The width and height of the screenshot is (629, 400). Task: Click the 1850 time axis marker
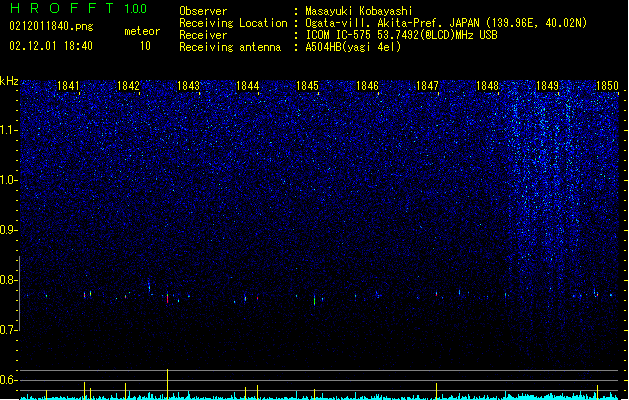607,86
